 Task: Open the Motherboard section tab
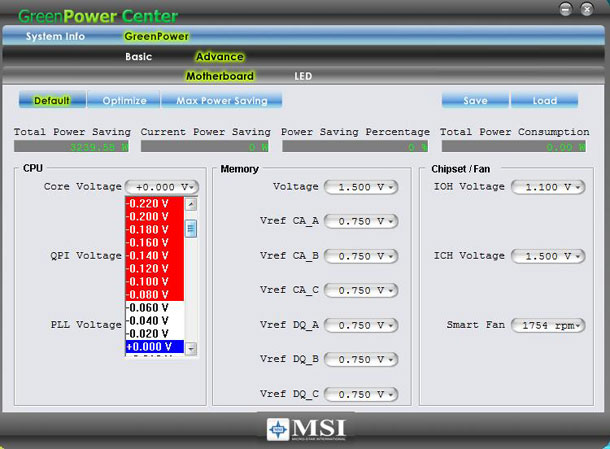click(x=220, y=76)
